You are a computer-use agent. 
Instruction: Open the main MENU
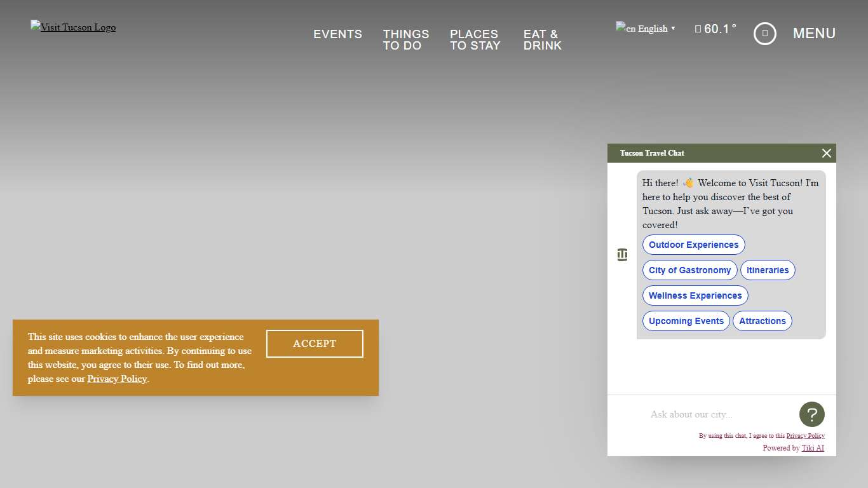click(x=814, y=33)
